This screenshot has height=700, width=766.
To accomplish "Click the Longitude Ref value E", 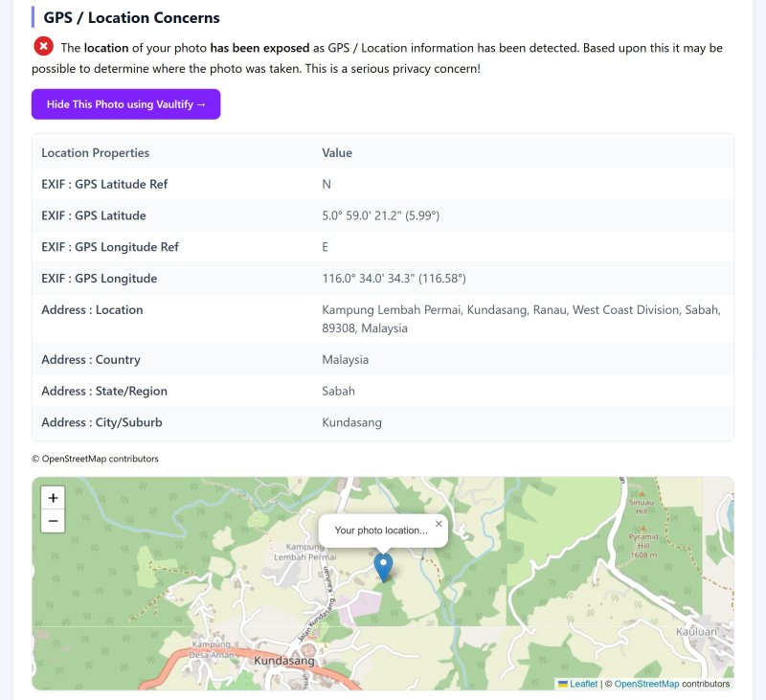I will (x=325, y=247).
